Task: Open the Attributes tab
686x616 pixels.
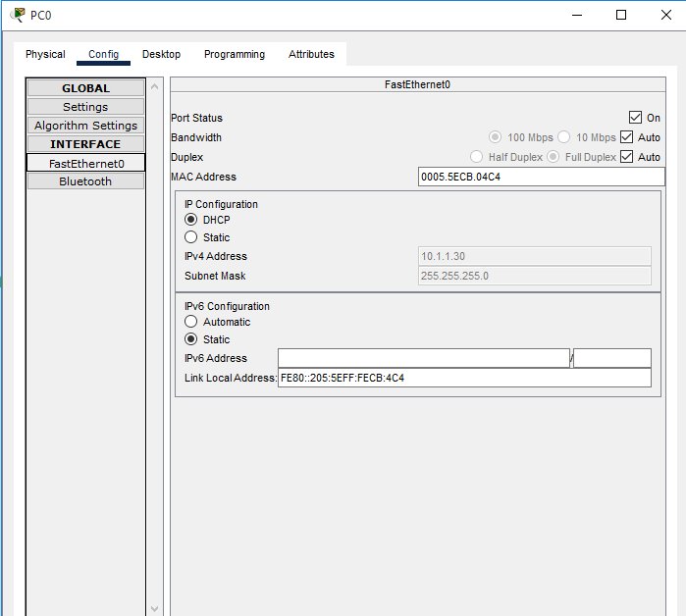Action: coord(311,55)
